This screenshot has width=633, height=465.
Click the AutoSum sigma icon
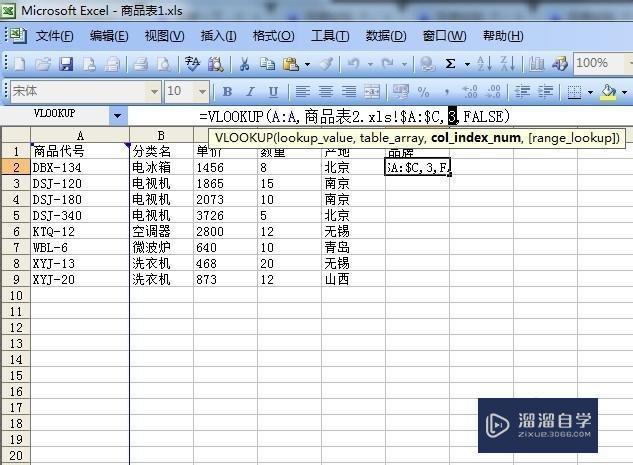click(x=451, y=64)
